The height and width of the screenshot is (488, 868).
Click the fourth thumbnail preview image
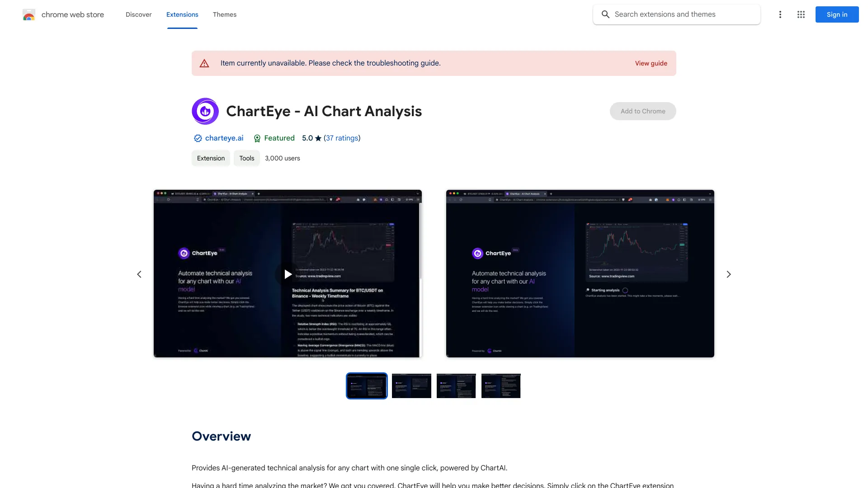501,385
